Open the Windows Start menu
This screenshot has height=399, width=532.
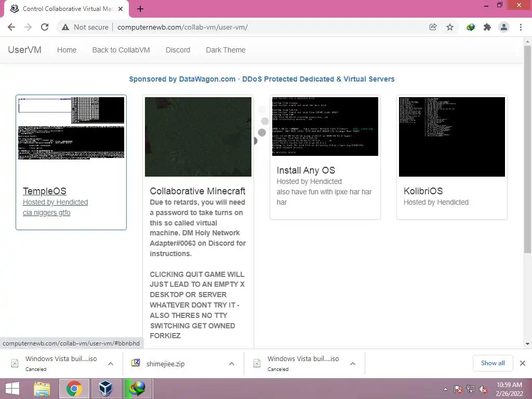(x=12, y=389)
